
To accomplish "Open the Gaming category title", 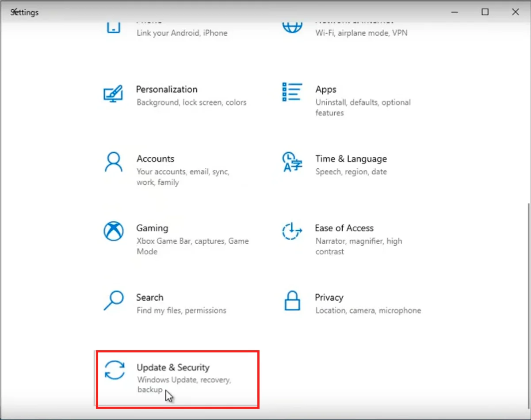I will 152,228.
